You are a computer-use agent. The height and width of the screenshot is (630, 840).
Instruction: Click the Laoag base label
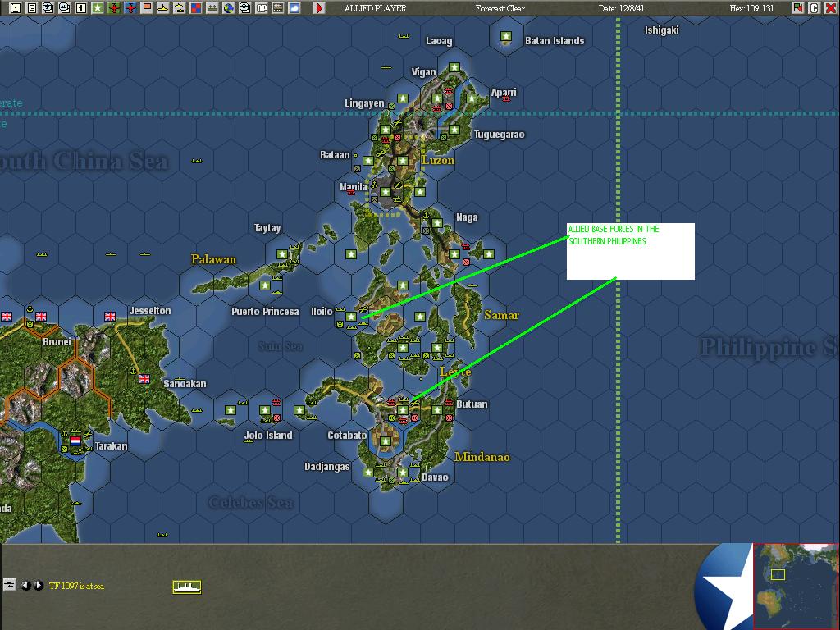(439, 41)
